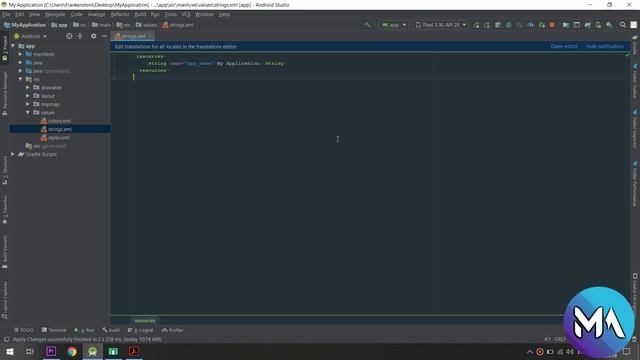This screenshot has width=640, height=360.
Task: Open the Help menu
Action: [x=224, y=14]
